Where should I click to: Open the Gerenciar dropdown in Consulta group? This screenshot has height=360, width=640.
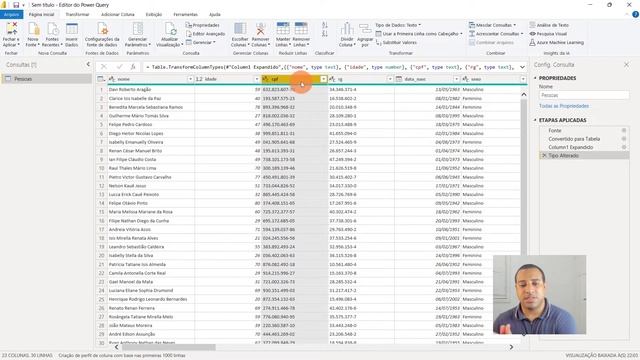click(200, 42)
